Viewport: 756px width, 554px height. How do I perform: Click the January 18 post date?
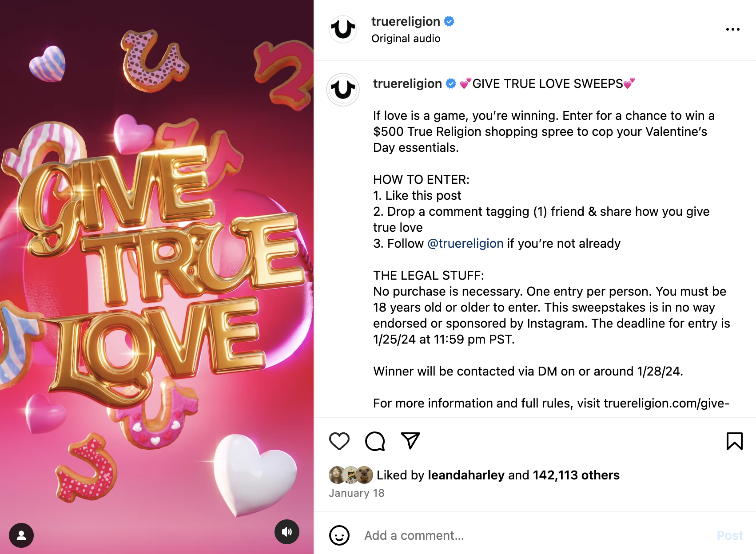(357, 493)
